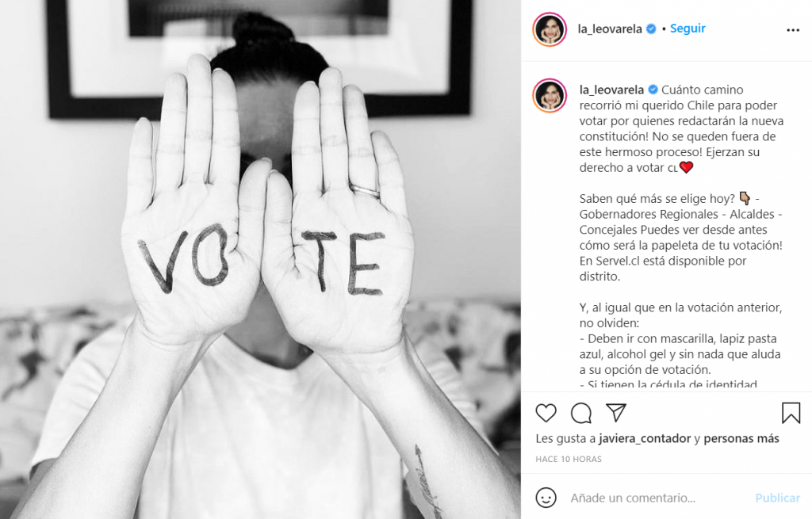Follow the account with the Seguir button
812x519 pixels.
coord(688,29)
